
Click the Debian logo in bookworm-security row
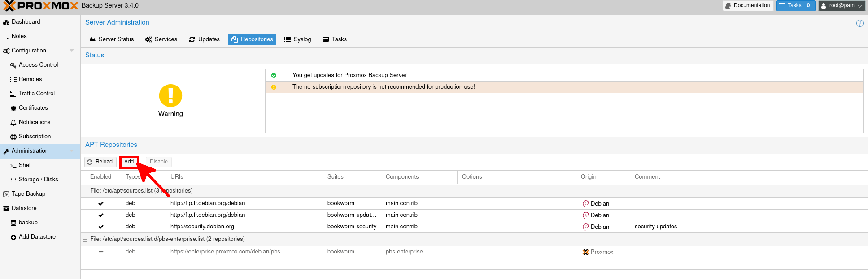click(x=585, y=227)
